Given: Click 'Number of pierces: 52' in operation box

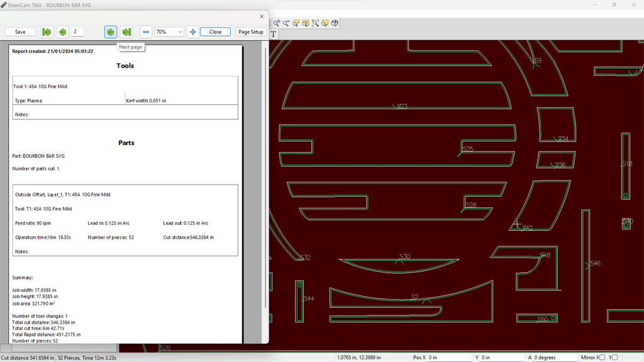Looking at the screenshot, I should pyautogui.click(x=111, y=237).
